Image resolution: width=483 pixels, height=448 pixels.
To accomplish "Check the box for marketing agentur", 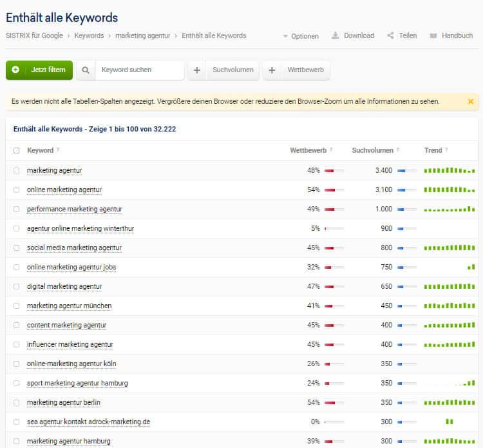I will (16, 171).
